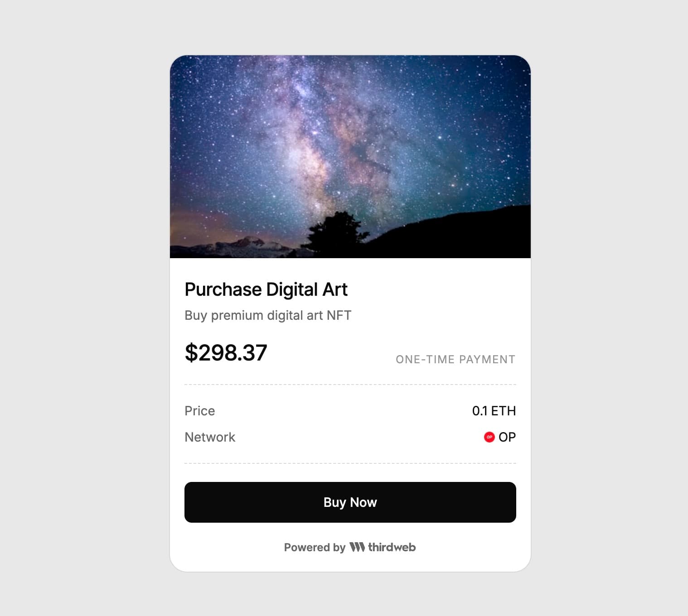Image resolution: width=688 pixels, height=616 pixels.
Task: Click the OP network name text
Action: [x=507, y=437]
